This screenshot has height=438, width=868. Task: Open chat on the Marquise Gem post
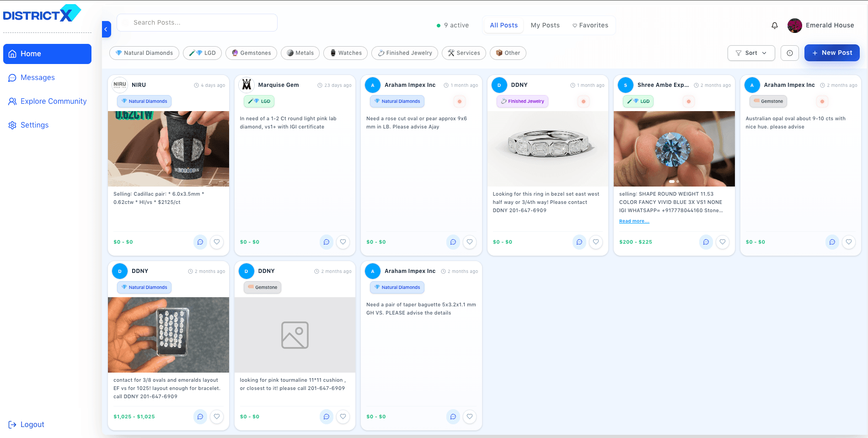click(x=327, y=242)
